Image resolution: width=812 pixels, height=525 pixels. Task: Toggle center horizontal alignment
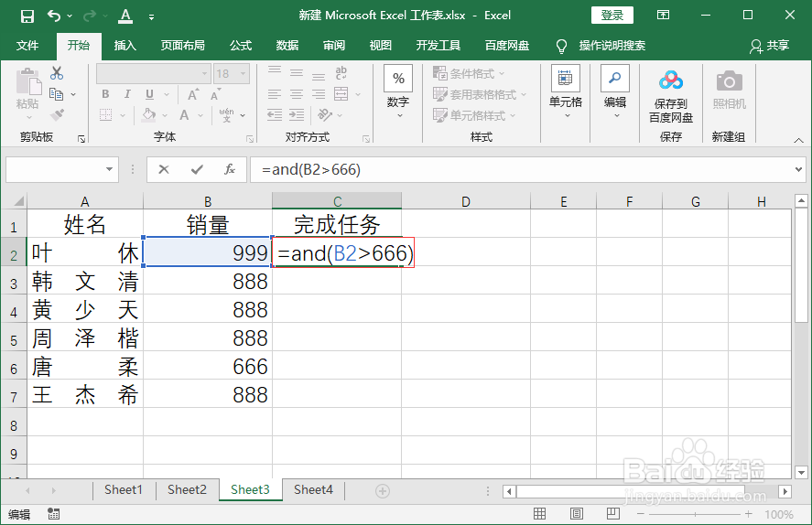(297, 94)
